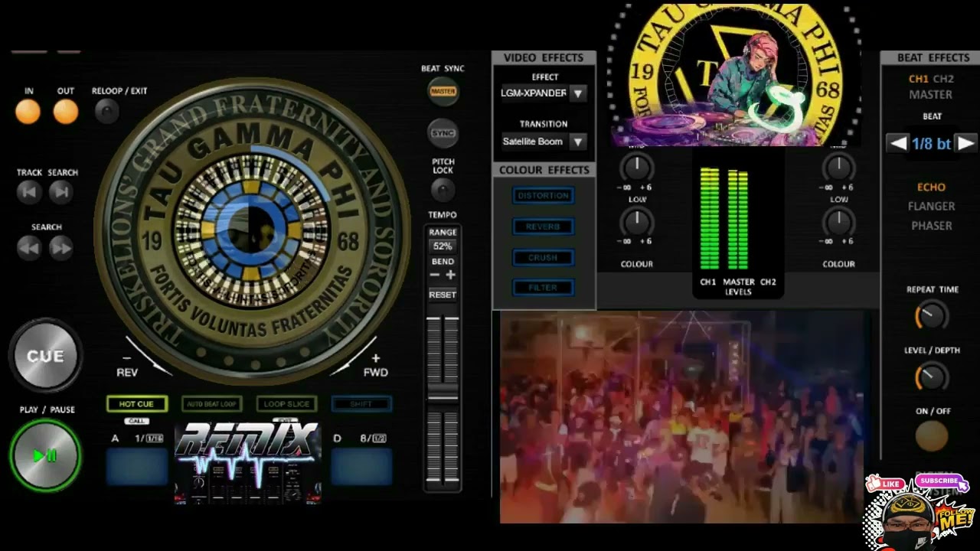This screenshot has height=551, width=980.
Task: Enable the DISTORTION colour effect
Action: (x=543, y=196)
